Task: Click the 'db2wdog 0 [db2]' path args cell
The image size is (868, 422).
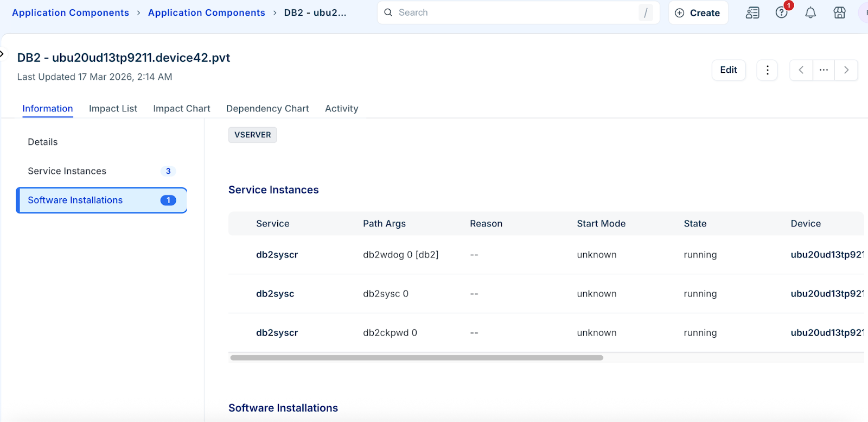Action: click(401, 255)
